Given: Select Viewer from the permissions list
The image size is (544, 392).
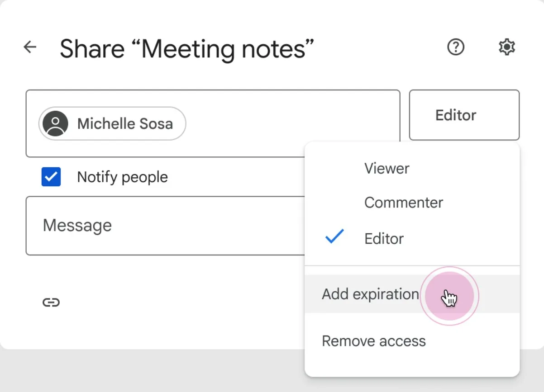Looking at the screenshot, I should 387,168.
